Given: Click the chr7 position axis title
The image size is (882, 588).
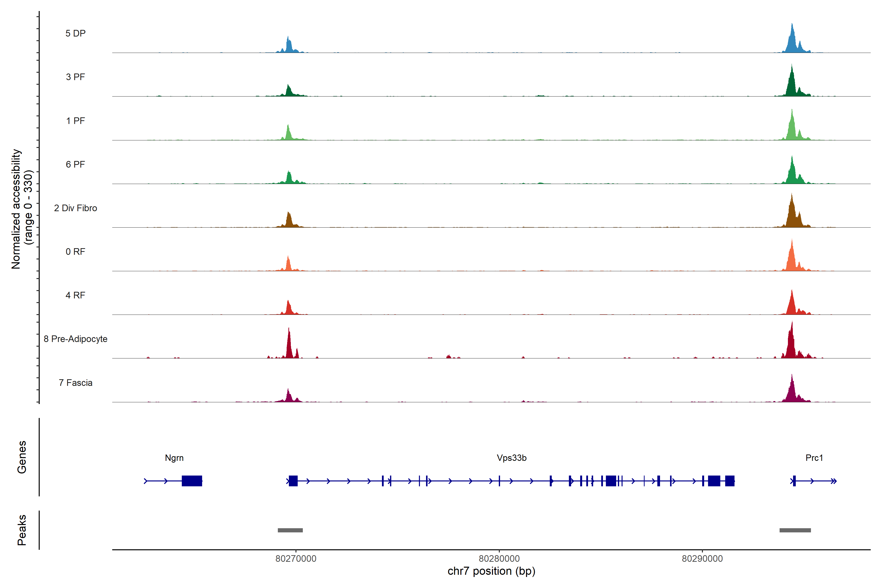Looking at the screenshot, I should 491,572.
